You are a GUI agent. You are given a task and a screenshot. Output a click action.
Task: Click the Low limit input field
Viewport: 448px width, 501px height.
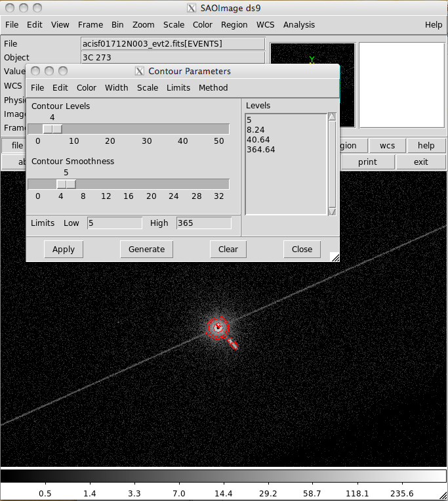point(114,223)
